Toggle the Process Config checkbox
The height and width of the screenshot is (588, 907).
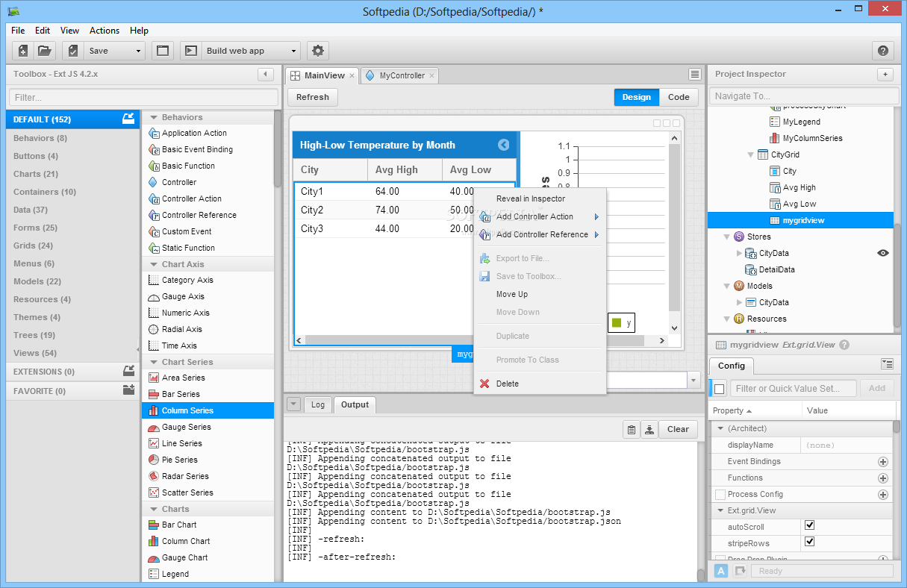tap(720, 494)
